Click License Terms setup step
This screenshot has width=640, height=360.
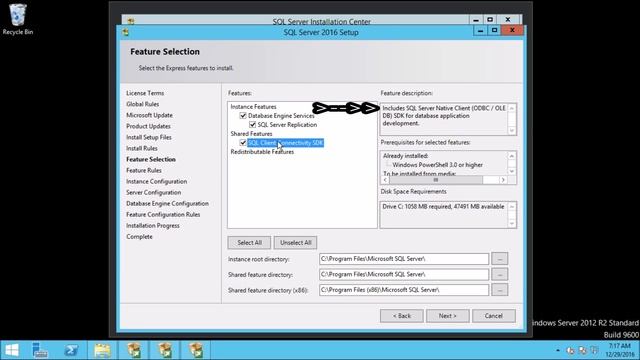[x=145, y=93]
